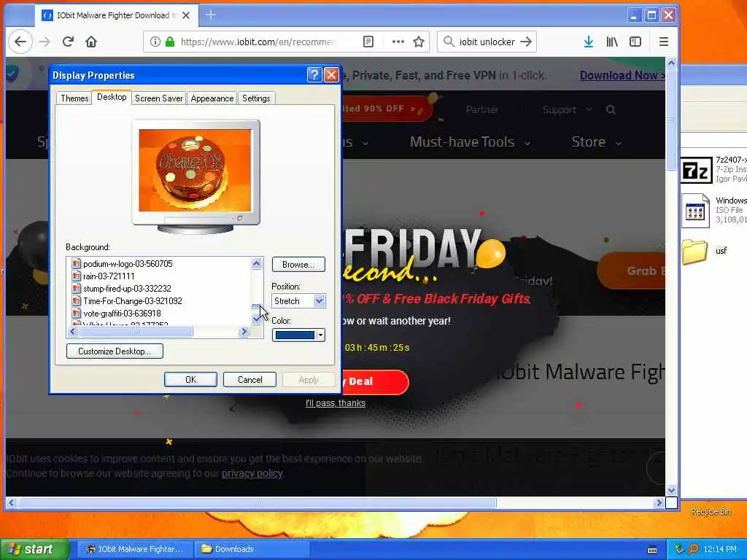Bookmark this page with star icon
747x560 pixels.
pos(419,42)
